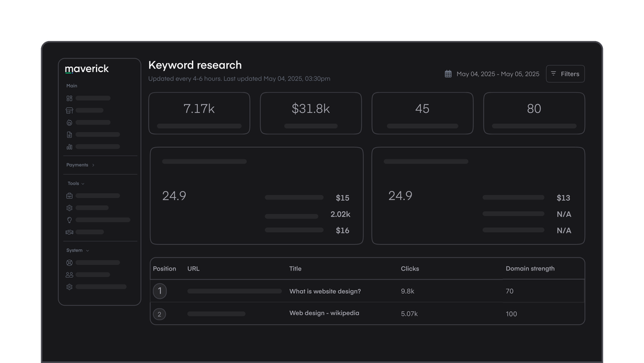Collapse the System section
The height and width of the screenshot is (363, 644).
tap(78, 250)
